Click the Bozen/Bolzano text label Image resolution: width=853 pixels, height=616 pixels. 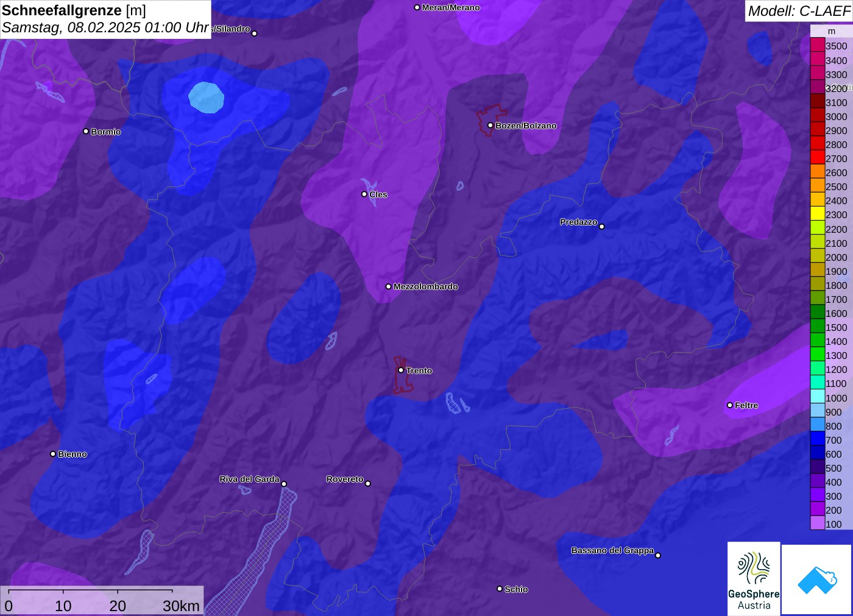526,126
